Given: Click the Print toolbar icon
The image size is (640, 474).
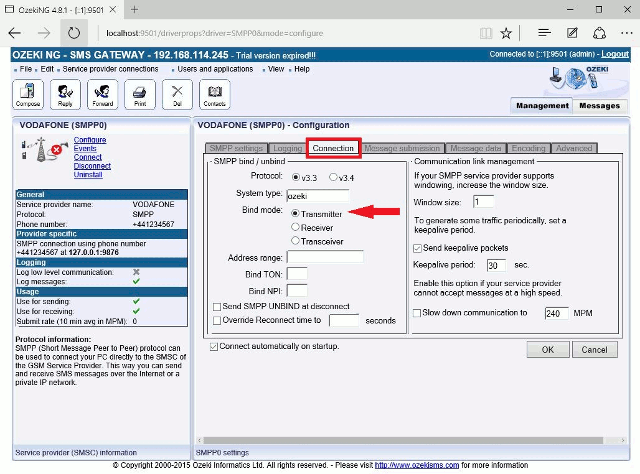Looking at the screenshot, I should point(140,95).
